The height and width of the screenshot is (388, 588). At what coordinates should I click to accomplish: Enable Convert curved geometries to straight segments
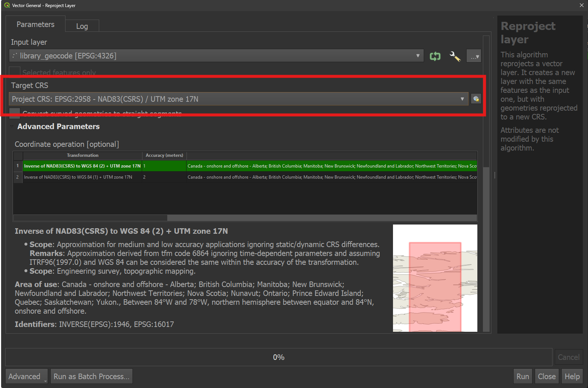pyautogui.click(x=14, y=113)
